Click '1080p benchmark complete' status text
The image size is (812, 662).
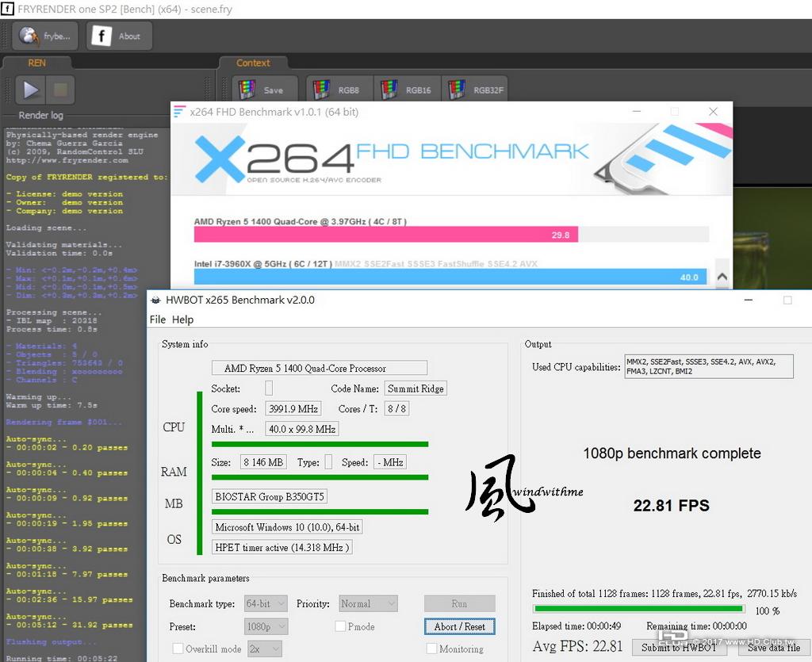pyautogui.click(x=672, y=453)
